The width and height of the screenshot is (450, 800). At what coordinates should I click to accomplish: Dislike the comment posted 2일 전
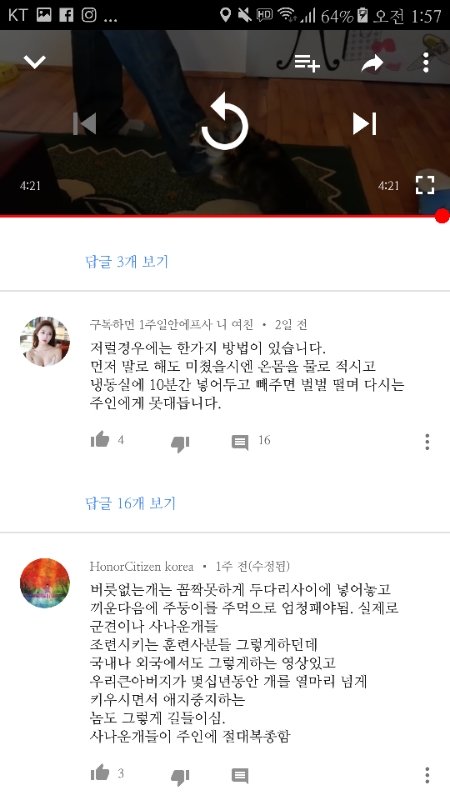point(180,443)
